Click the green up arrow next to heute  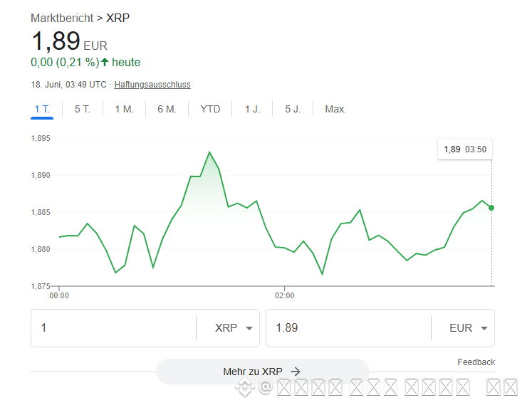pyautogui.click(x=105, y=62)
